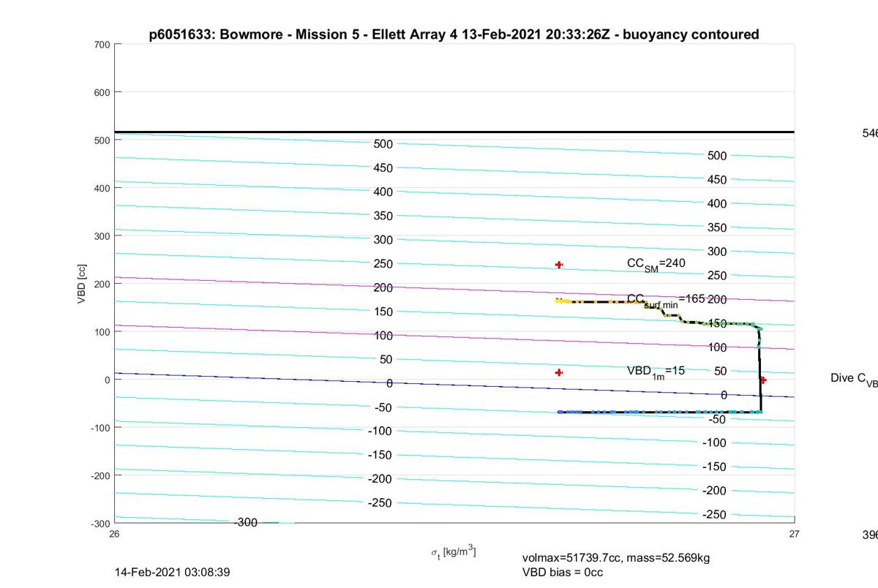878x588 pixels.
Task: Click the partially visible 'Dive C' label at right
Action: [854, 379]
